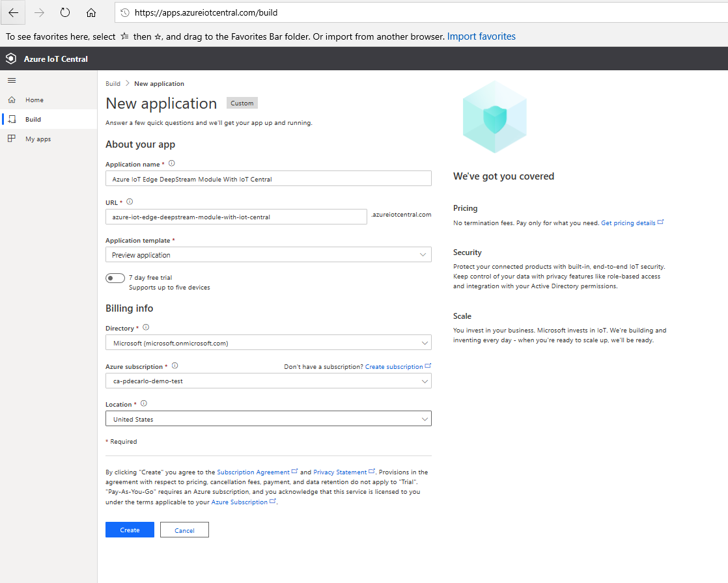Viewport: 728px width, 583px height.
Task: Open the browser home page icon
Action: point(91,12)
